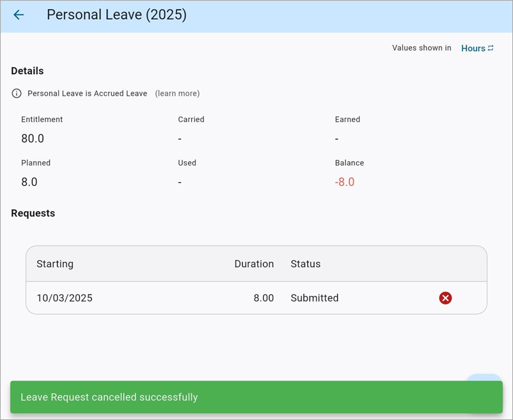
Task: Open the "learn more" link
Action: point(177,93)
